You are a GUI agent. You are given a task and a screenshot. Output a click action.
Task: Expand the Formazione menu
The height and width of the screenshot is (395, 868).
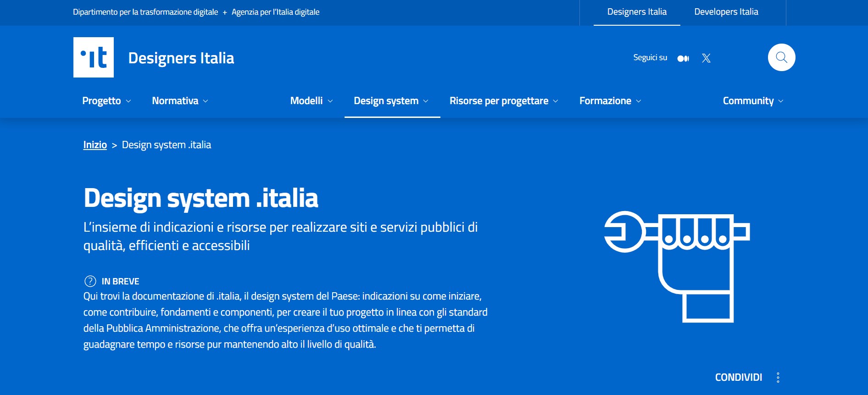pyautogui.click(x=610, y=101)
